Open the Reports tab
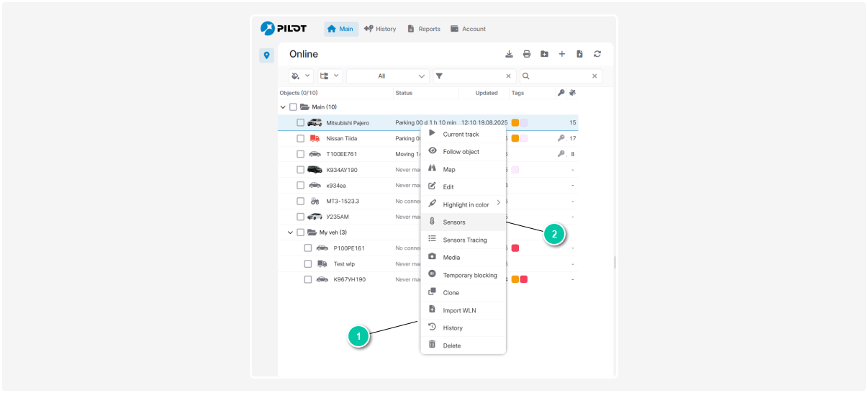 423,29
